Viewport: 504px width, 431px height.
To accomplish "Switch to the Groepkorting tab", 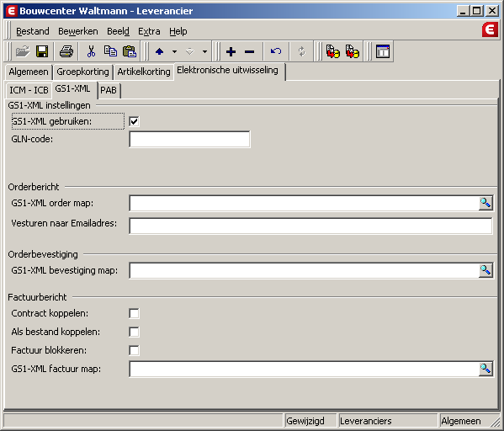I will point(82,72).
